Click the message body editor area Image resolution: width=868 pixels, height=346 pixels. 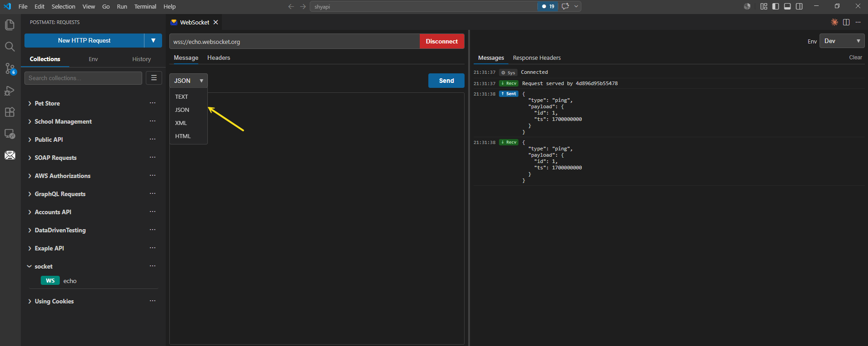coord(317,218)
